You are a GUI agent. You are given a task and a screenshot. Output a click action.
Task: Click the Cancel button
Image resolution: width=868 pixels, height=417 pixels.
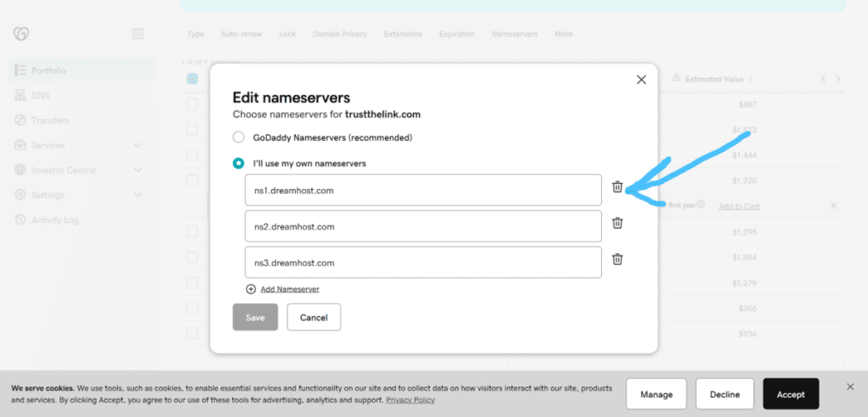(x=314, y=317)
